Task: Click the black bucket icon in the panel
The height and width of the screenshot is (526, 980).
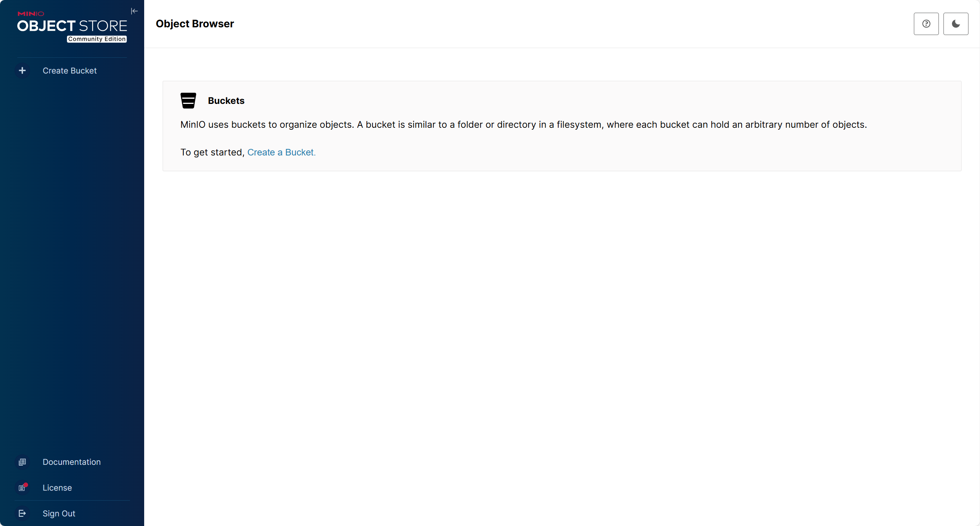Action: pos(188,101)
